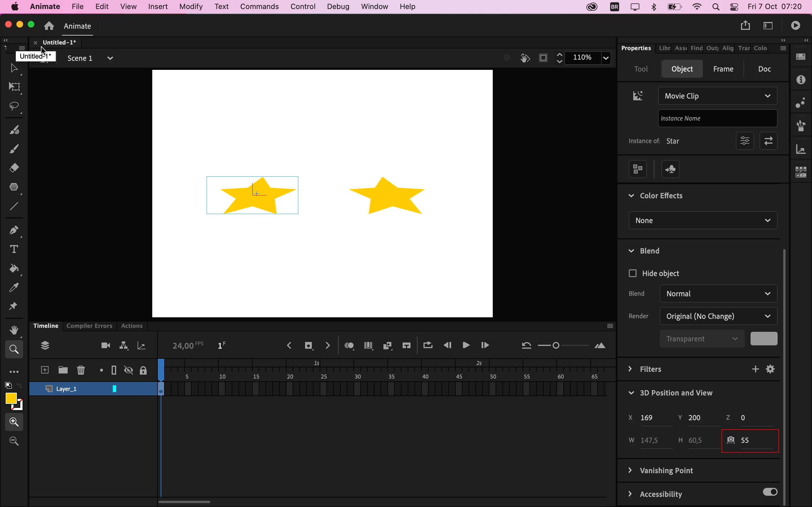Open the Modify menu
The image size is (812, 507).
[191, 7]
